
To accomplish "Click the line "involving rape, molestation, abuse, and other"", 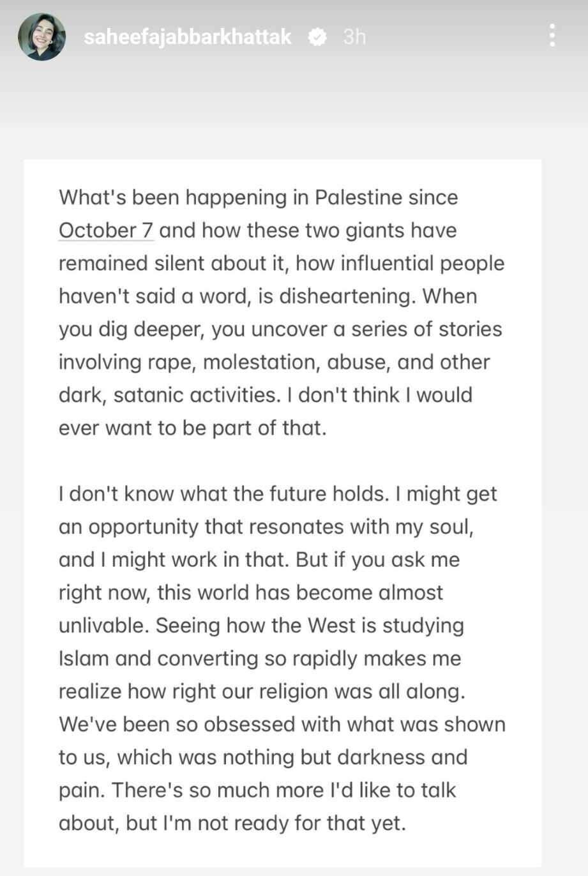I will [x=274, y=362].
